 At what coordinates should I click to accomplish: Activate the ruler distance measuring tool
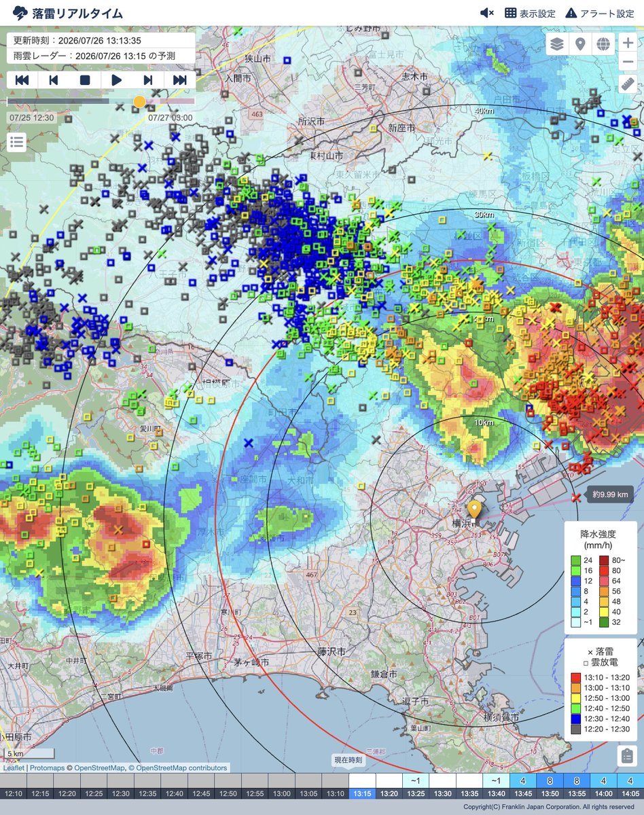[x=627, y=84]
